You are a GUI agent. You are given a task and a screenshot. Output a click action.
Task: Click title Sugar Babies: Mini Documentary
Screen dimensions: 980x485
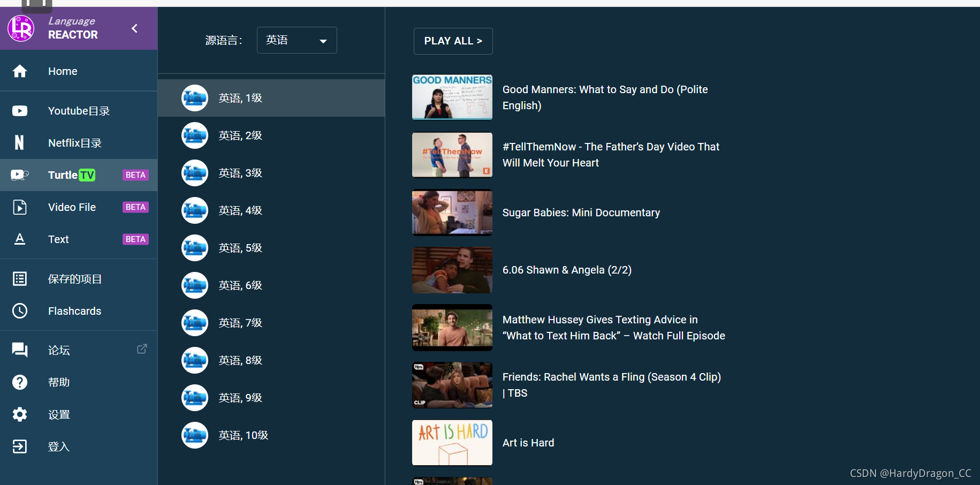(581, 213)
